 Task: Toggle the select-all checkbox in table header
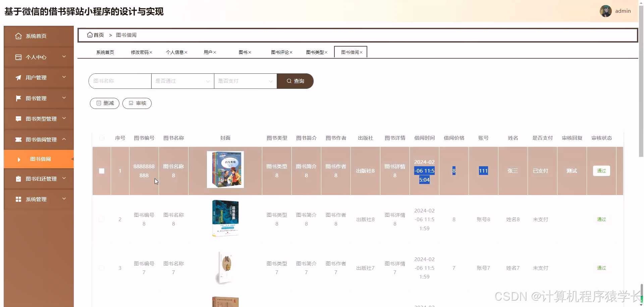pos(102,138)
